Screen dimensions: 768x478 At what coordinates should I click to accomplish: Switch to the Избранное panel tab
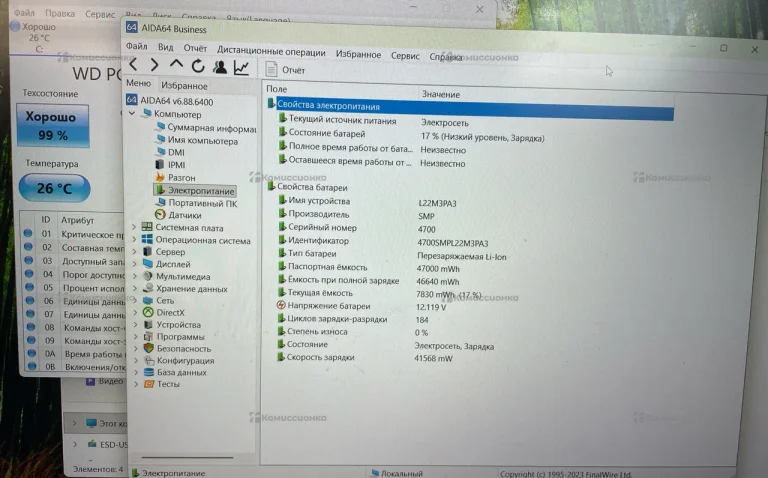(x=184, y=86)
